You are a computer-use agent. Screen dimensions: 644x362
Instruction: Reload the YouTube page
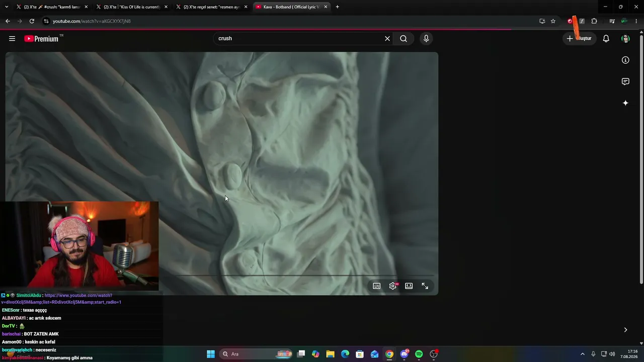32,21
